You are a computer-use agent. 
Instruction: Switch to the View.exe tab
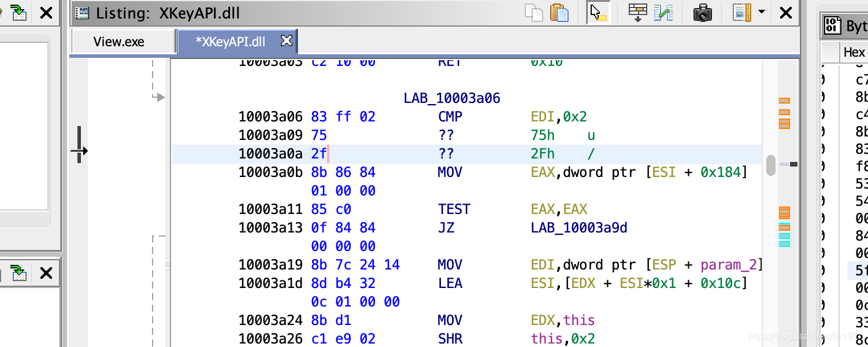pos(119,42)
